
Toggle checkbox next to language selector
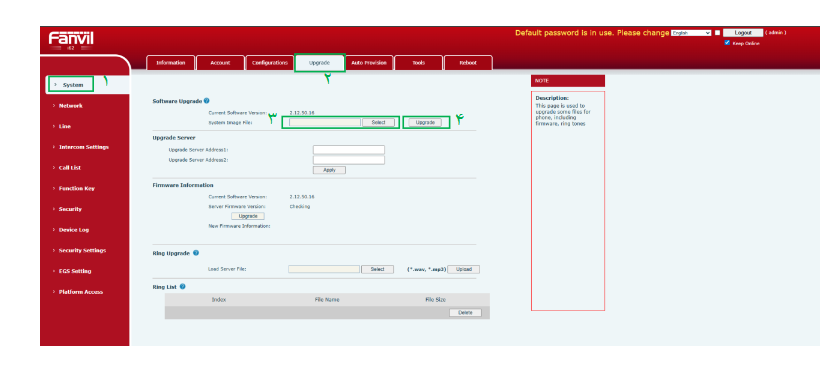click(x=717, y=33)
